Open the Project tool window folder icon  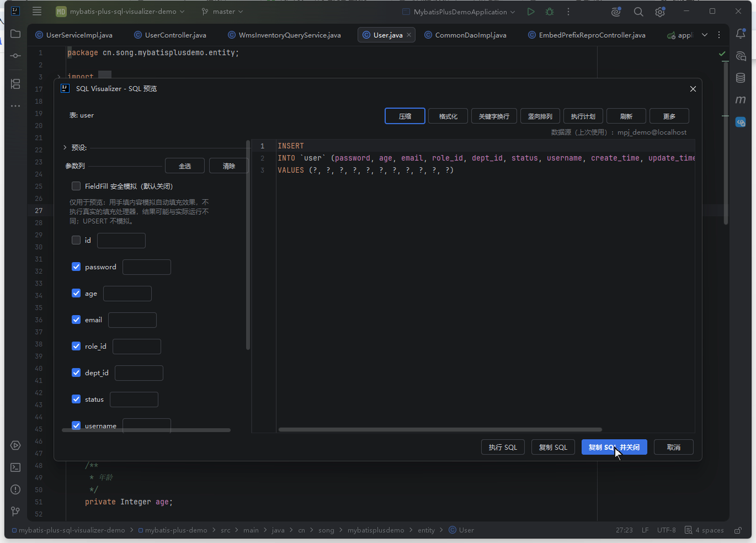[x=15, y=34]
